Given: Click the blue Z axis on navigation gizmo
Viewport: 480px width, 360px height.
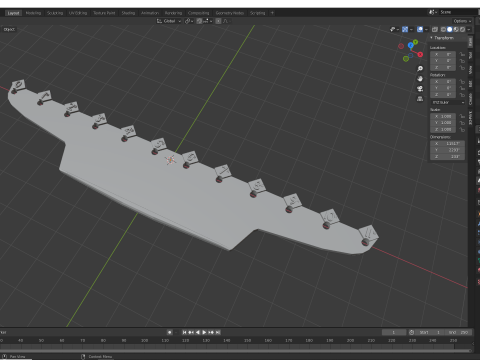Looking at the screenshot, I should (411, 45).
